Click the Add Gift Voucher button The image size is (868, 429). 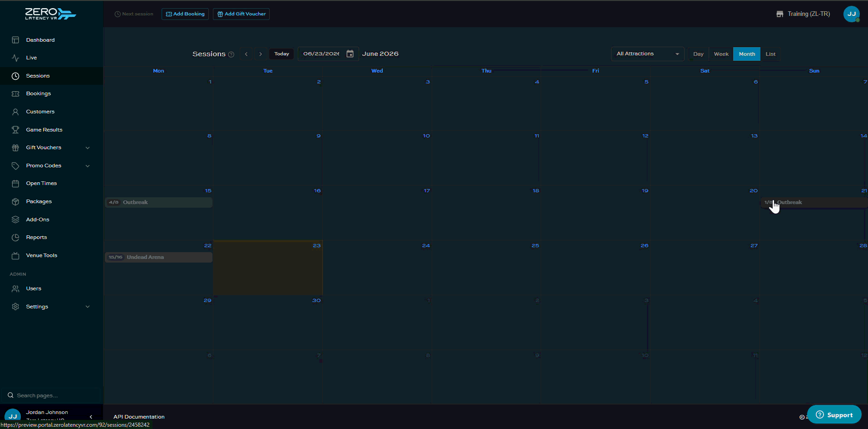pyautogui.click(x=242, y=14)
